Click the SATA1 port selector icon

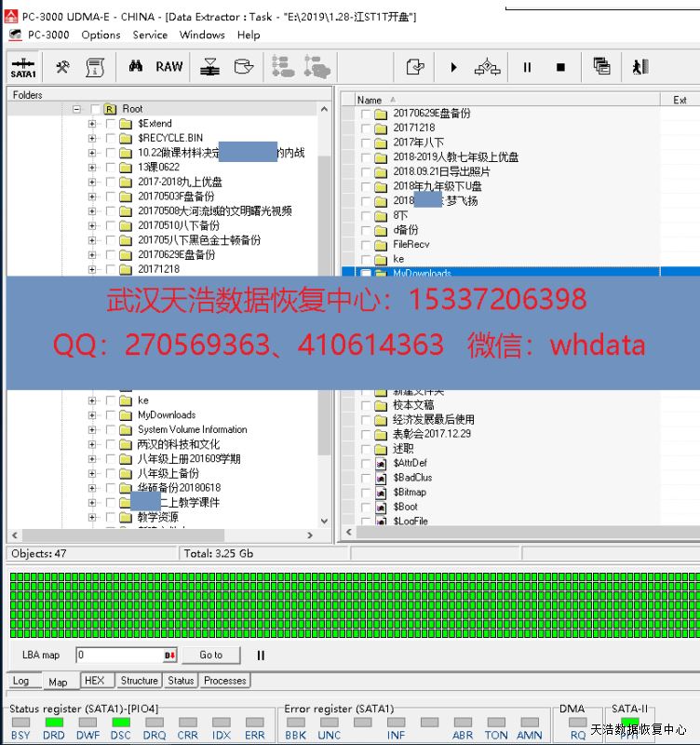23,67
